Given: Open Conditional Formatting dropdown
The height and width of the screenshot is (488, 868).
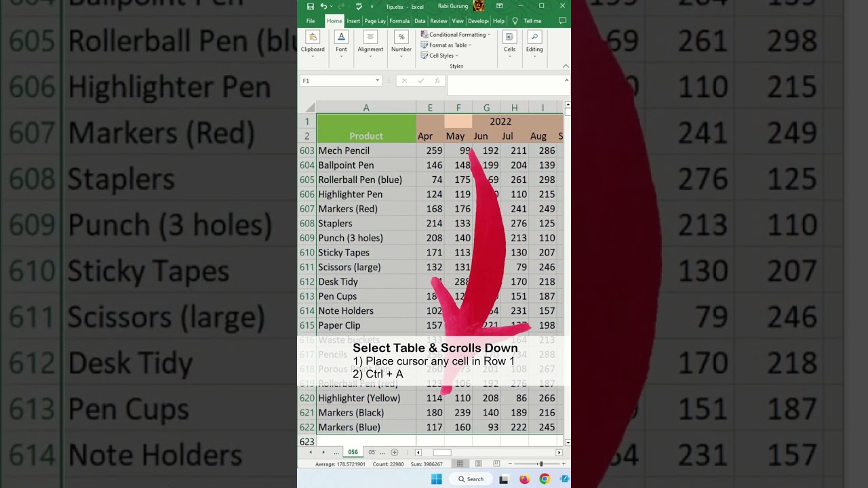Looking at the screenshot, I should [x=455, y=35].
